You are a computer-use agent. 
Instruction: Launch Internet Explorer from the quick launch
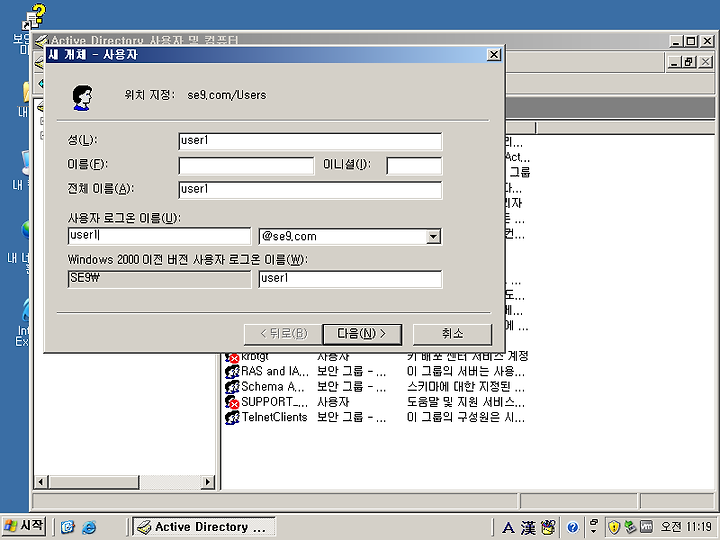(x=89, y=527)
